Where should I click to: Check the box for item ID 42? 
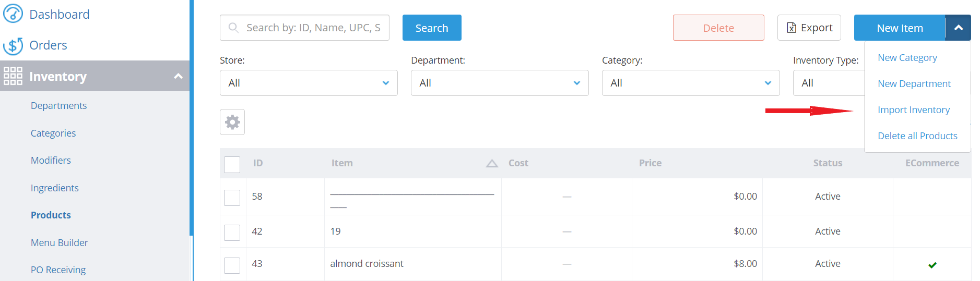click(x=232, y=232)
